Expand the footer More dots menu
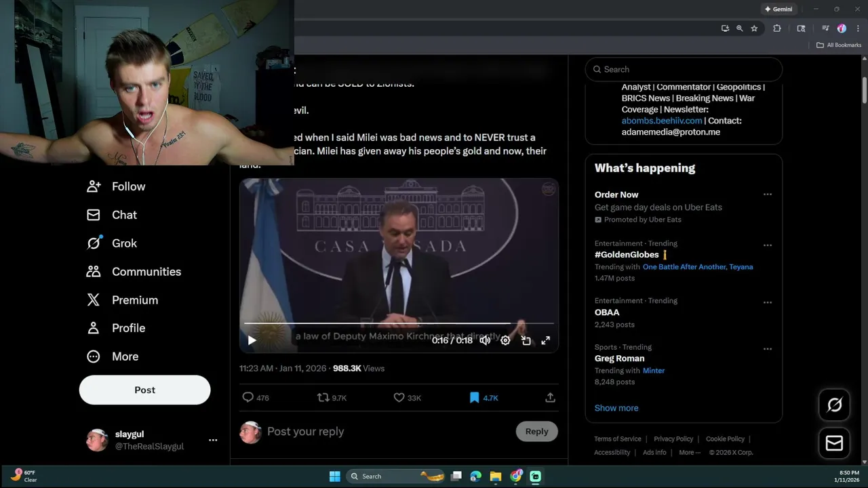 [690, 453]
